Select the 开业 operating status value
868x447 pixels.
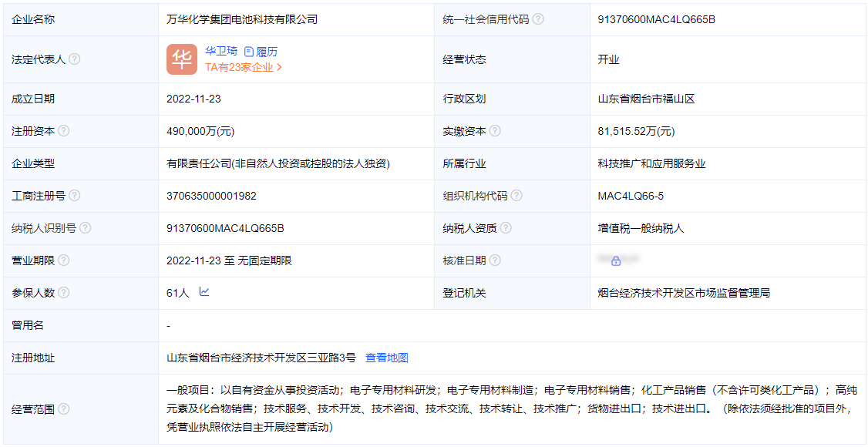(608, 59)
